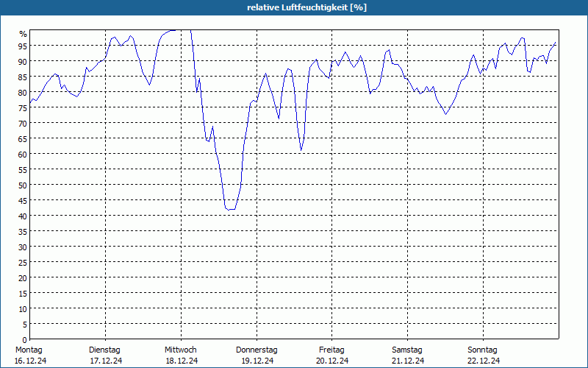
Task: Click the '70' y-axis value
Action: click(x=23, y=123)
